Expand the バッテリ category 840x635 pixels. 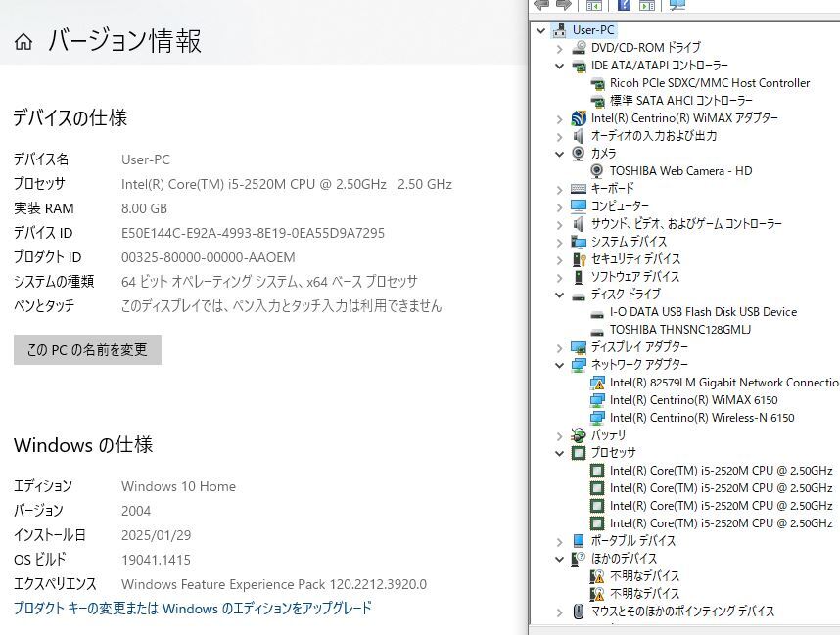[x=560, y=436]
